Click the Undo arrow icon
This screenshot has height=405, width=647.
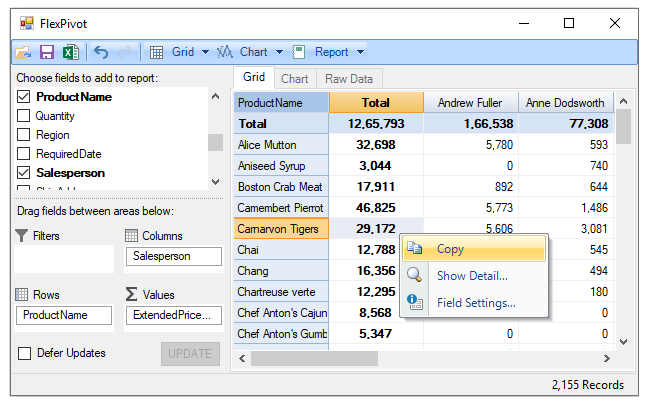click(x=101, y=52)
